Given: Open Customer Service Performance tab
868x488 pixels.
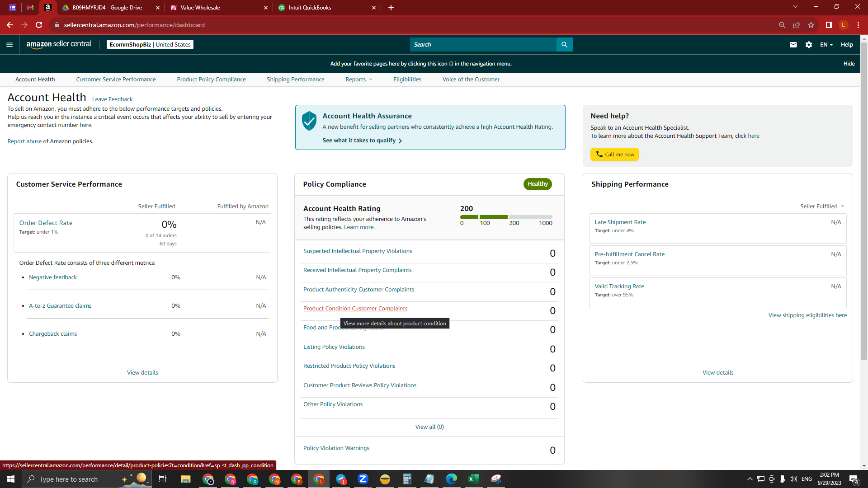Looking at the screenshot, I should coord(116,80).
